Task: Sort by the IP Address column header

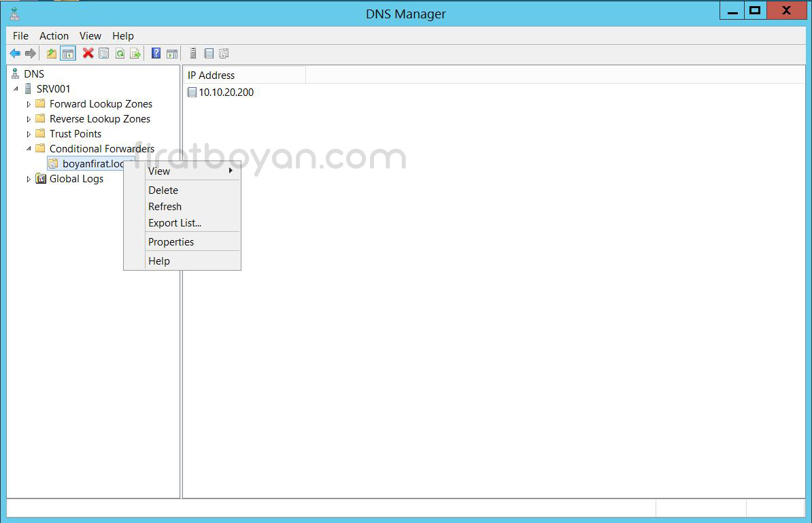Action: [x=244, y=75]
